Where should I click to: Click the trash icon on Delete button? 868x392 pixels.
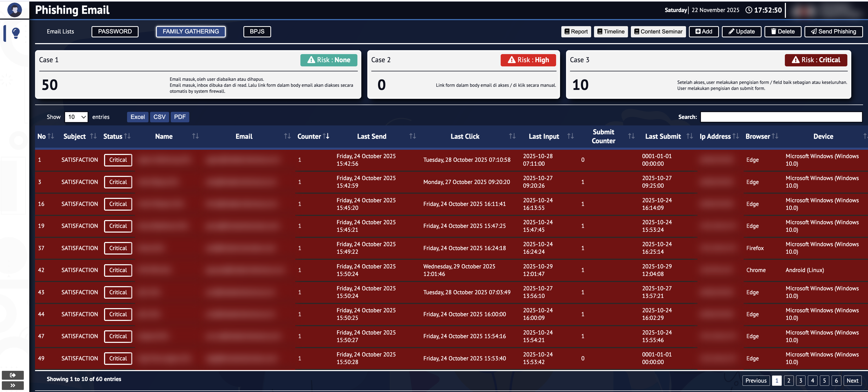(x=774, y=31)
